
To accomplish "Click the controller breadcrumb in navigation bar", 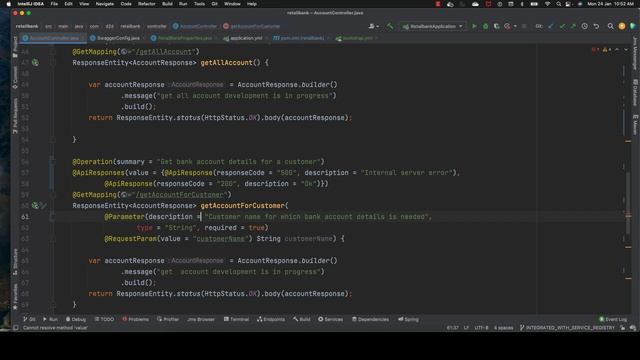I will 156,26.
